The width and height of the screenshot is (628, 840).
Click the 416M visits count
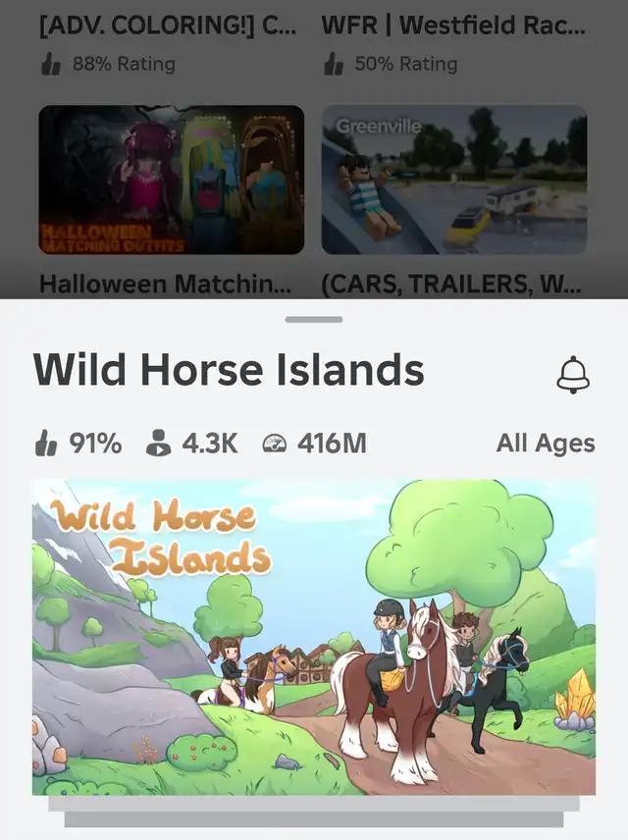(332, 444)
